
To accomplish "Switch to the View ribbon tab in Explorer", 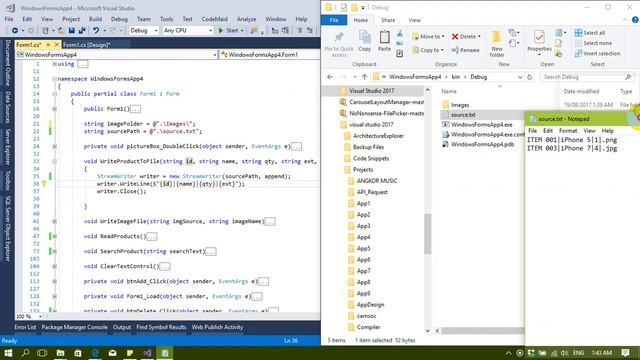I will [x=414, y=20].
